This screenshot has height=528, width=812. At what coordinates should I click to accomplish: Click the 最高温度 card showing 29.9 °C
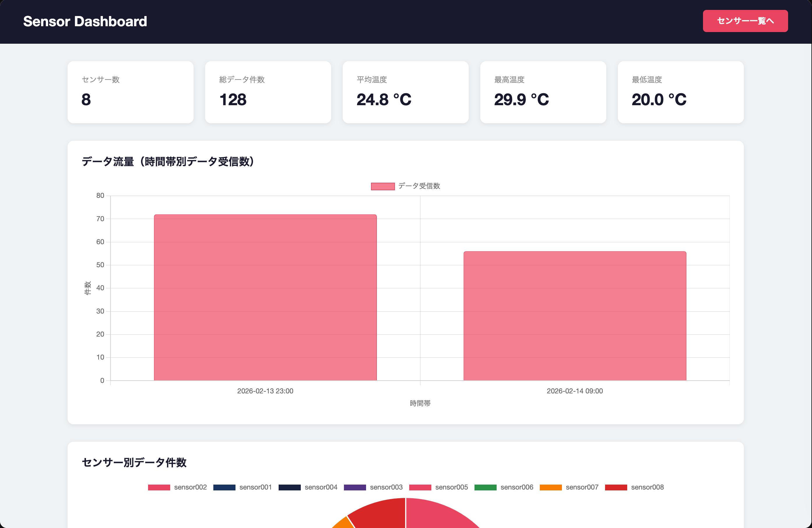tap(543, 92)
